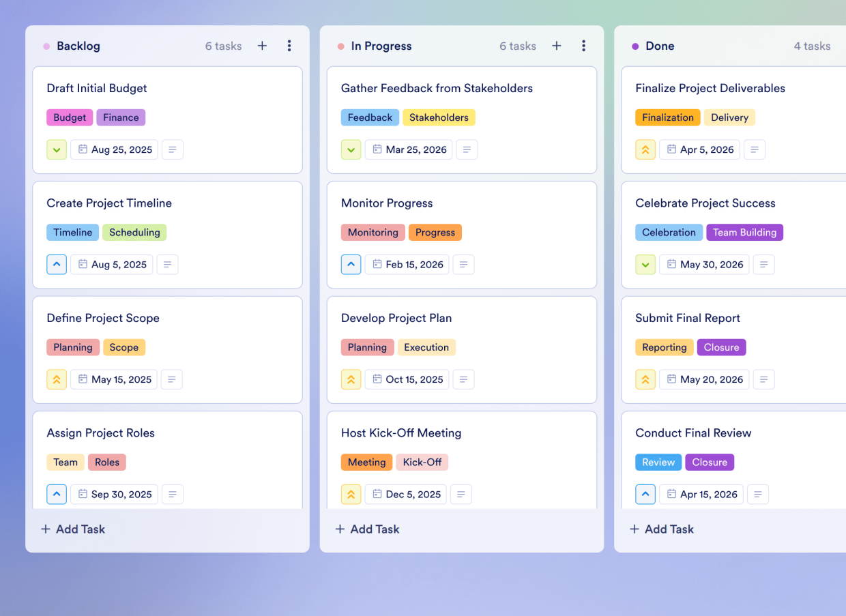This screenshot has height=616, width=846.
Task: Click Add Task in the Backlog column
Action: pyautogui.click(x=72, y=529)
